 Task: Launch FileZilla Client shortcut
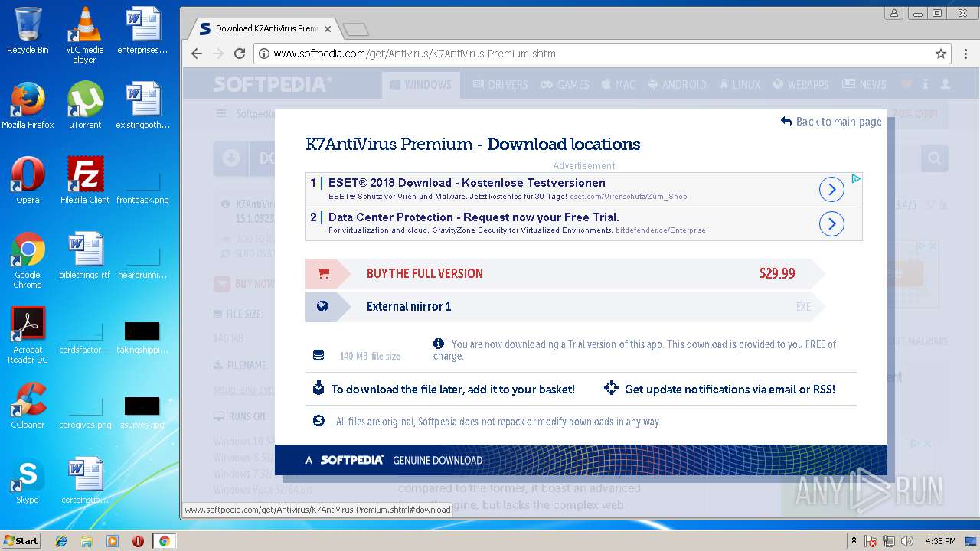tap(85, 181)
